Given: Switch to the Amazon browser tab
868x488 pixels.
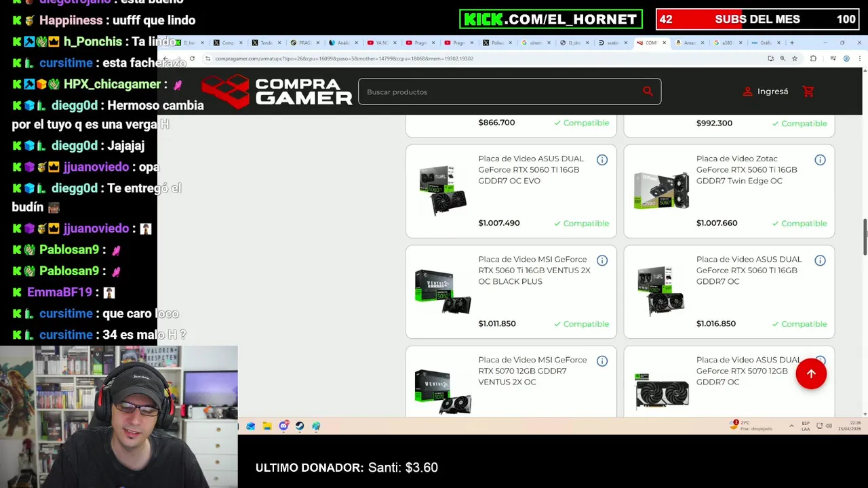Looking at the screenshot, I should (689, 43).
